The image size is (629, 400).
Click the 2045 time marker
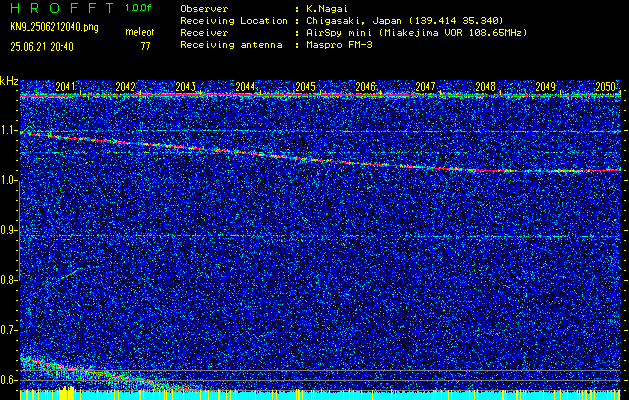305,86
